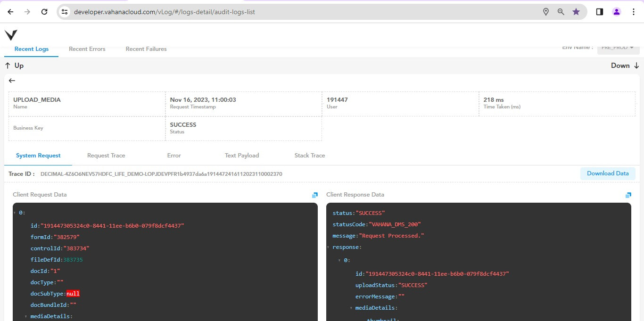Bookmark this page with the star icon
Screen dimensions: 644x321
pyautogui.click(x=576, y=12)
